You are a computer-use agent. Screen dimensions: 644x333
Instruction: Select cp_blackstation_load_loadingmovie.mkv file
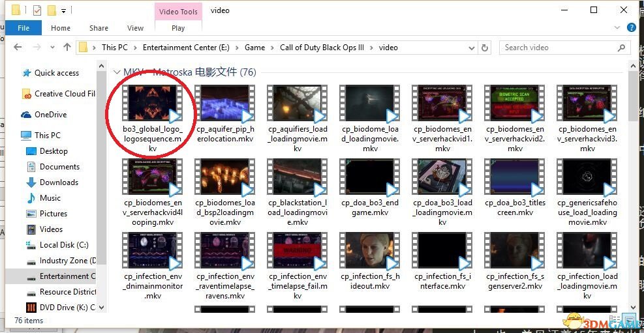click(298, 193)
